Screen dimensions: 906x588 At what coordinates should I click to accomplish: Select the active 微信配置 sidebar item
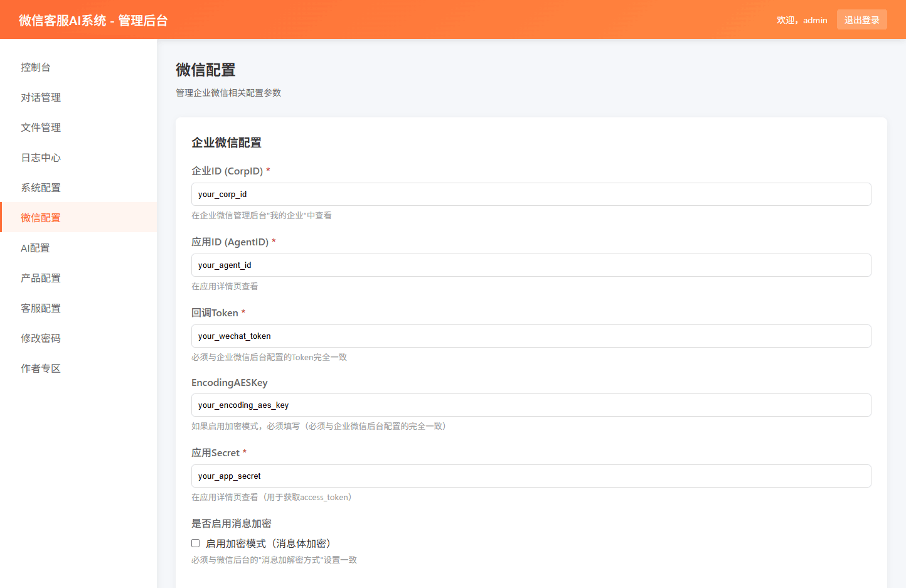click(40, 217)
